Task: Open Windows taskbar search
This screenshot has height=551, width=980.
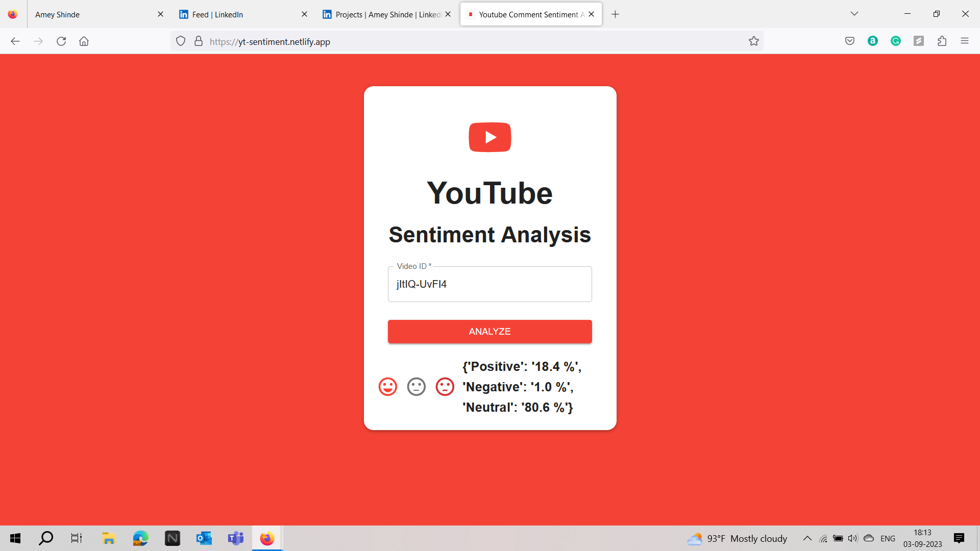Action: (x=46, y=538)
